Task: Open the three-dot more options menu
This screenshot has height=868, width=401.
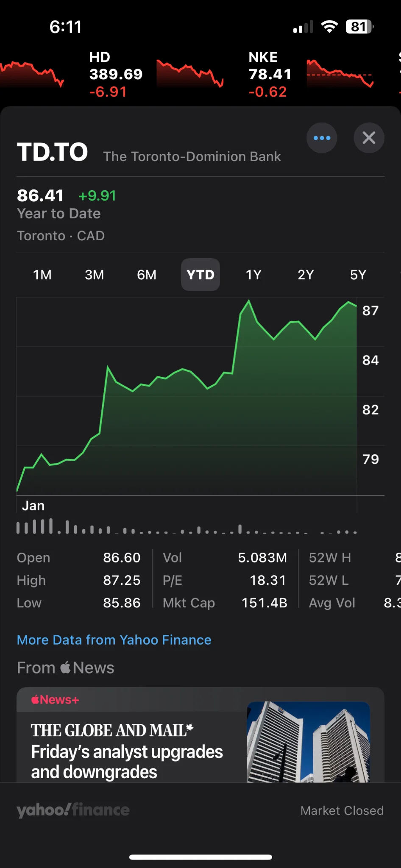Action: click(x=322, y=138)
